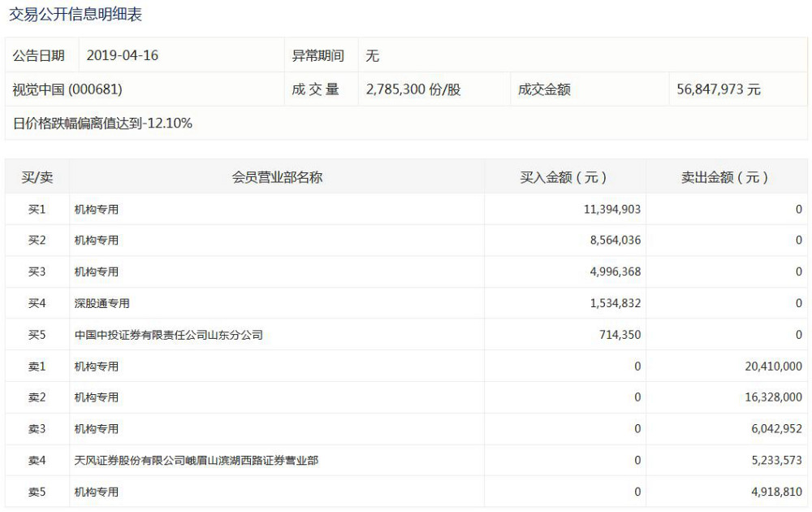The width and height of the screenshot is (812, 512).
Task: Click the sell amount 6,042,952
Action: (777, 429)
